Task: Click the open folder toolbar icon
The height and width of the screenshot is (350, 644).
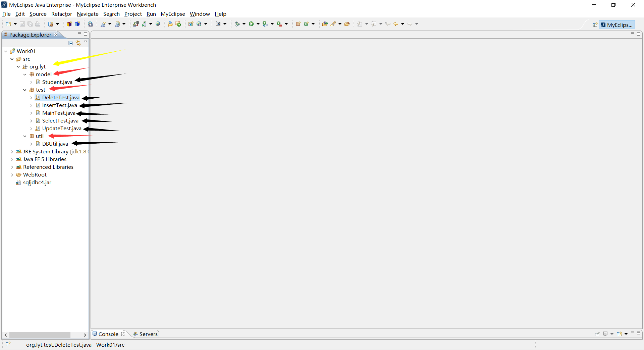Action: (170, 24)
